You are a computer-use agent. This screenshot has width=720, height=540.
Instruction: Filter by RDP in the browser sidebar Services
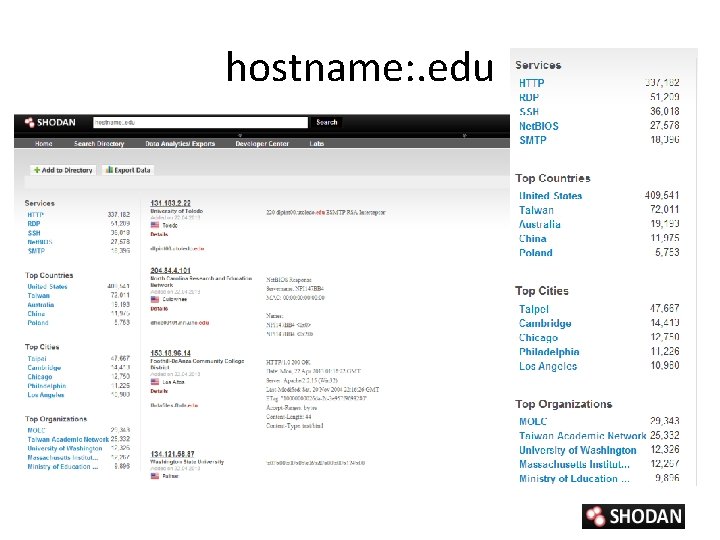pyautogui.click(x=34, y=224)
